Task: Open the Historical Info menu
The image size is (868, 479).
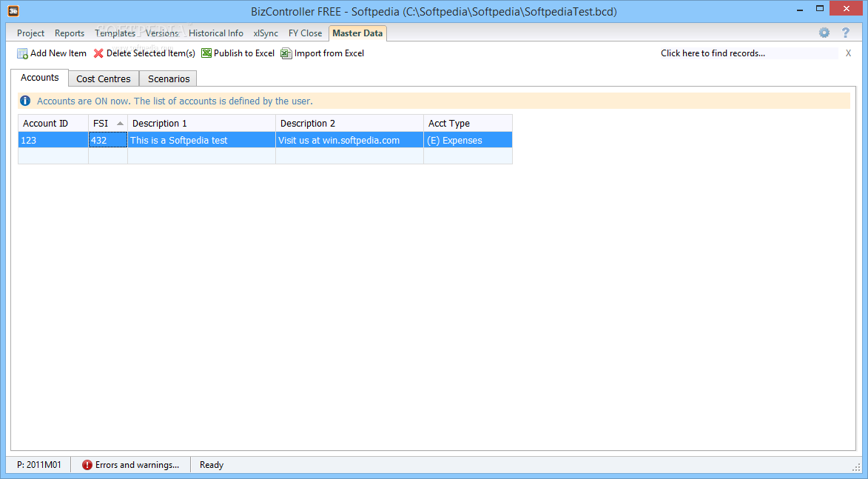Action: tap(216, 33)
